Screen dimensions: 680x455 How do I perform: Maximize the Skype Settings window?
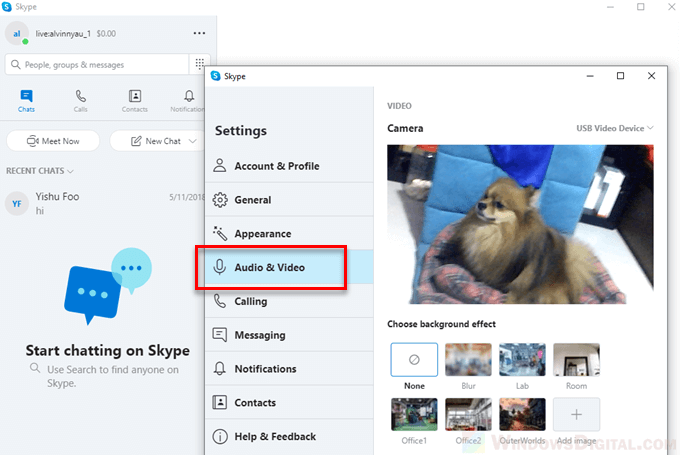621,76
